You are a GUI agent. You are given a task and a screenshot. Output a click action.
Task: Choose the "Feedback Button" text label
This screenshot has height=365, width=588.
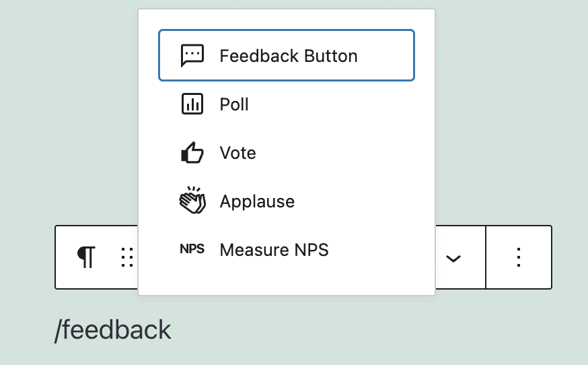288,56
